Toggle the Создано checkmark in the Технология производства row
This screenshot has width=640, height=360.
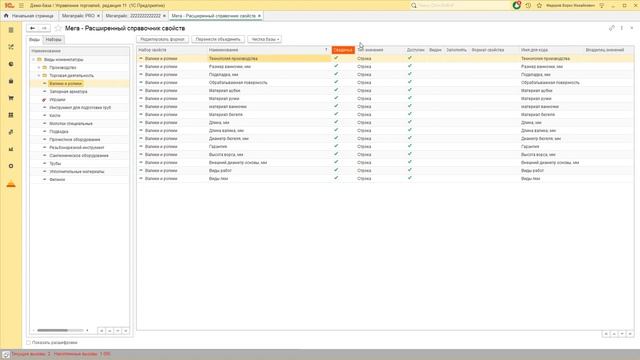point(336,58)
